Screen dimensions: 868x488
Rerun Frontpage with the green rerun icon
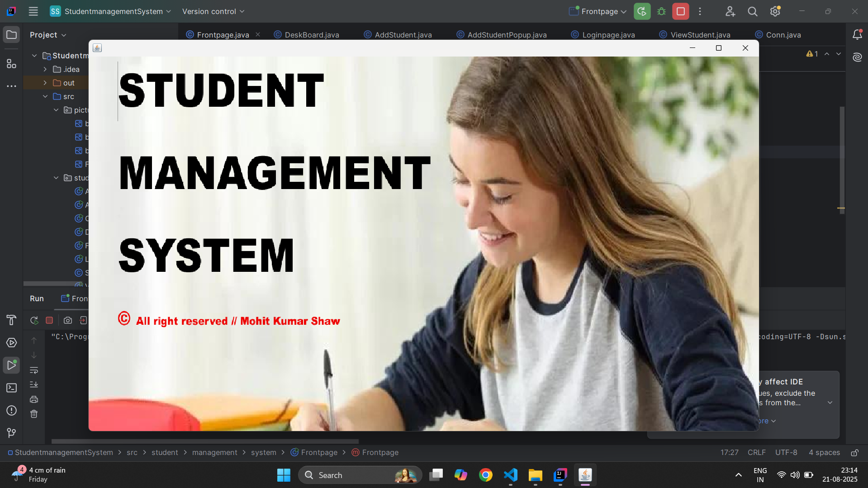pyautogui.click(x=642, y=11)
